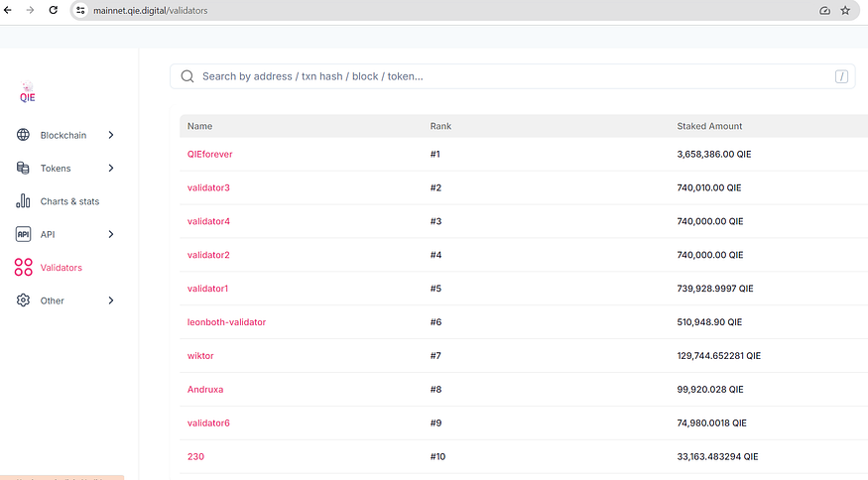View site information icon in address bar
868x480 pixels.
coord(80,11)
